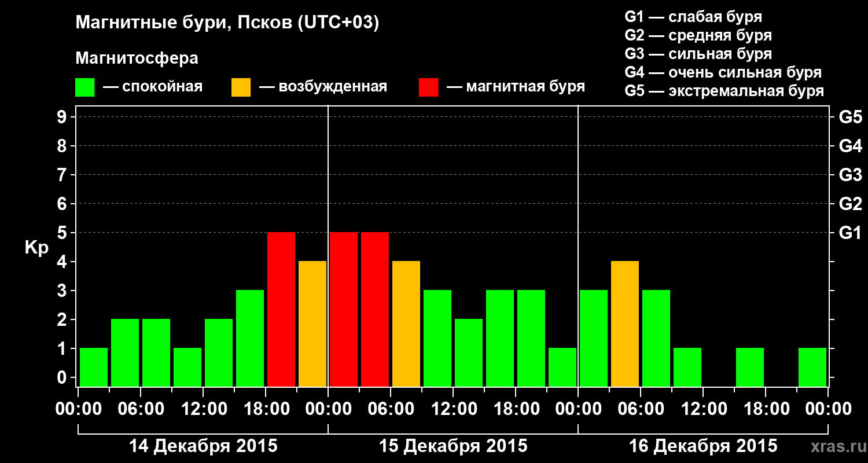The image size is (868, 463).
Task: Click the 'Магнитосфера' legend heading
Action: tap(137, 58)
